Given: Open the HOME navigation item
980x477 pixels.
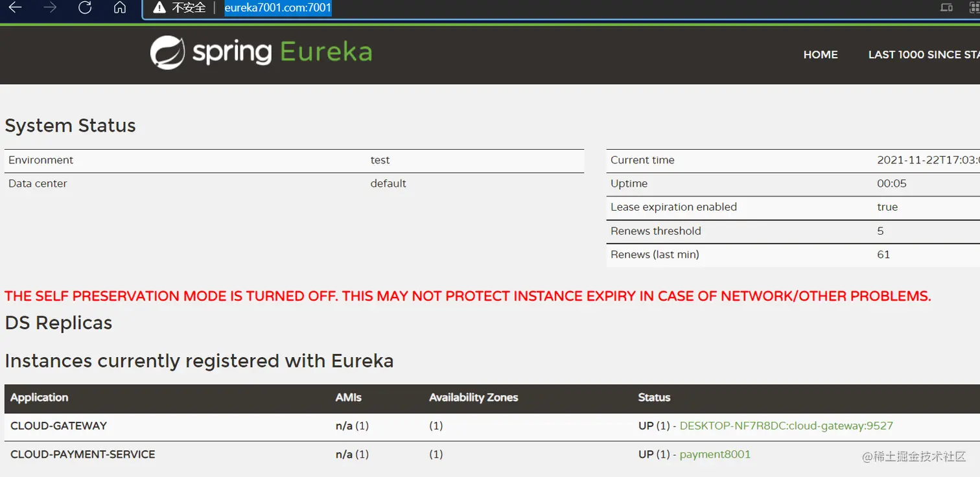Looking at the screenshot, I should click(x=821, y=55).
